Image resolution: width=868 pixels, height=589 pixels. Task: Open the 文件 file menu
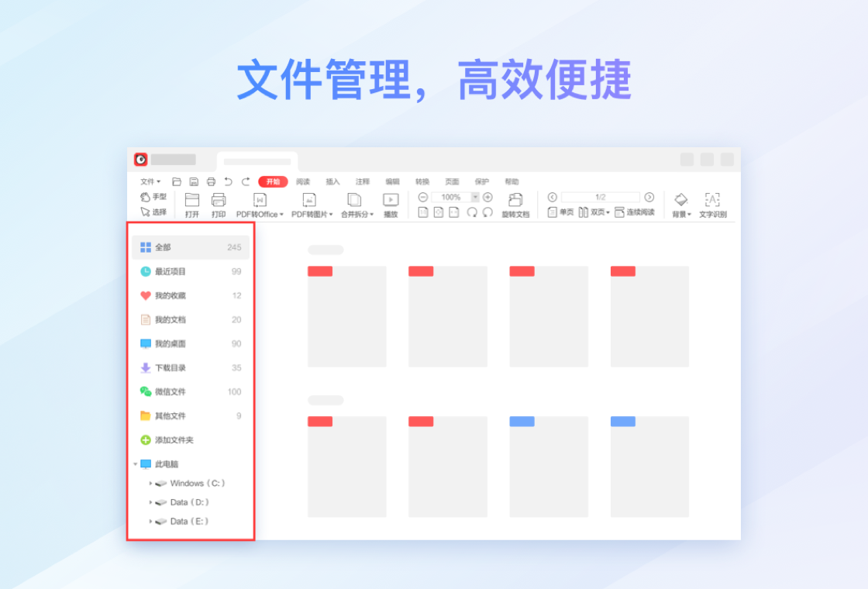150,181
